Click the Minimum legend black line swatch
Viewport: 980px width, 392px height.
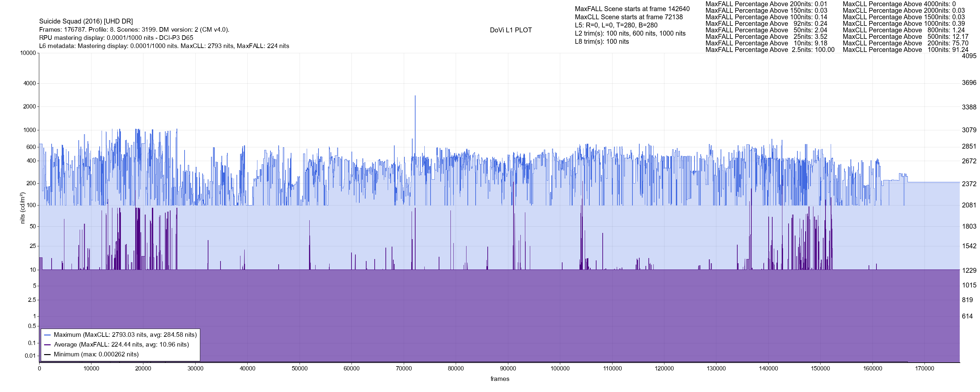pyautogui.click(x=47, y=354)
